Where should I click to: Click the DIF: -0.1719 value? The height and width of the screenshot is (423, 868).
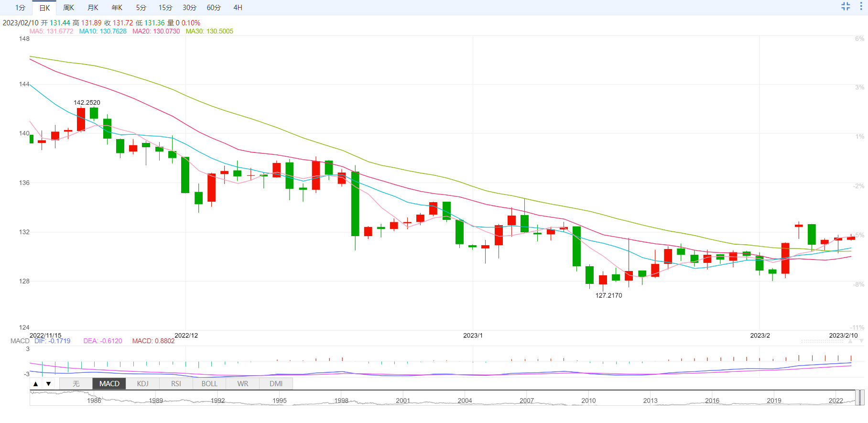click(x=52, y=341)
